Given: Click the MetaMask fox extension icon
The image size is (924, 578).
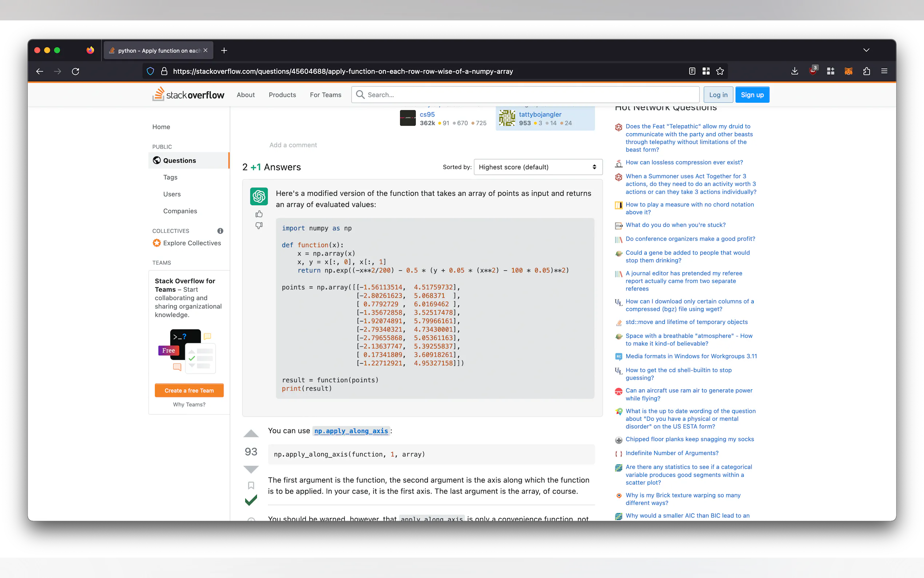Looking at the screenshot, I should tap(848, 71).
